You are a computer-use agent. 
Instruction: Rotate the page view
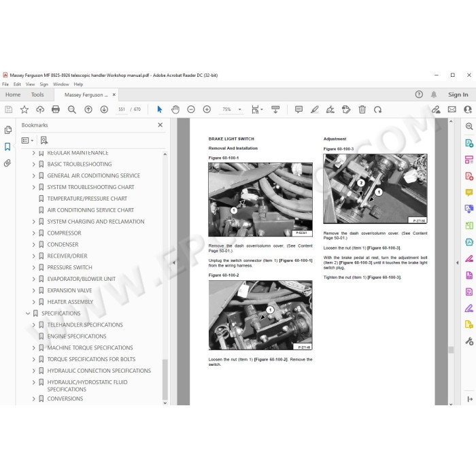pyautogui.click(x=378, y=109)
